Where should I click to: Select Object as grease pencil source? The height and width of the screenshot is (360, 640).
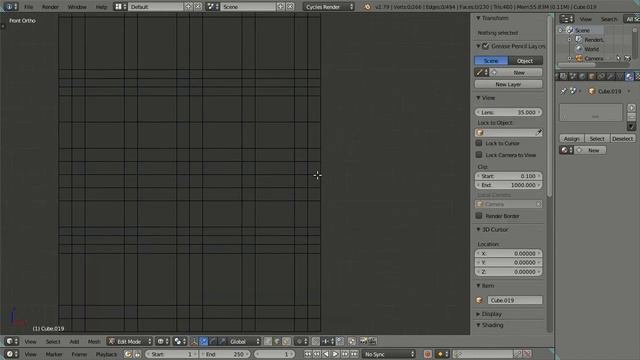click(525, 60)
